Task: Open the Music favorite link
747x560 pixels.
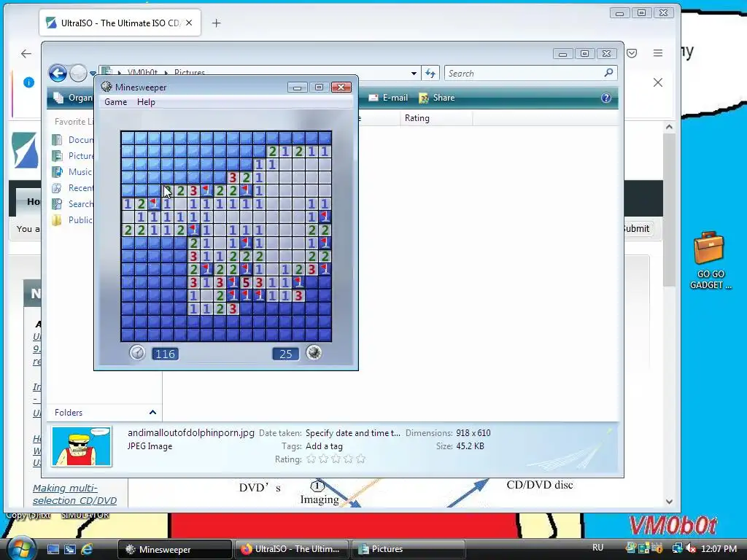Action: 72,172
